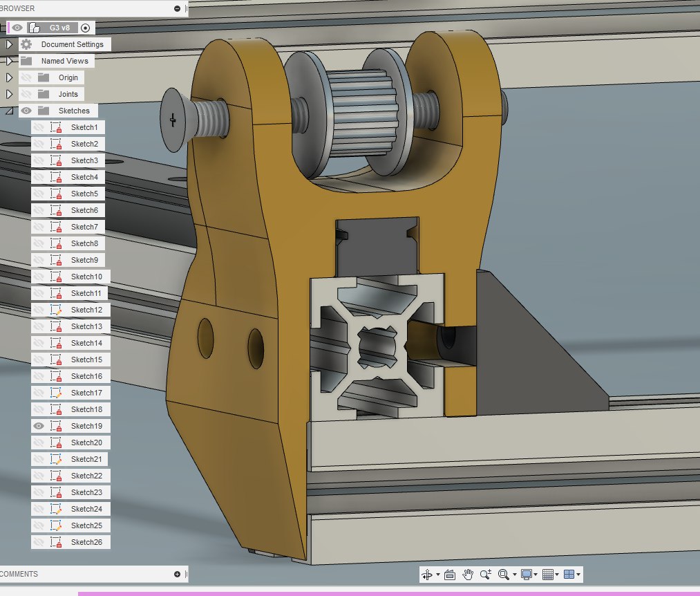Click the countersunk screw head in viewport

173,120
